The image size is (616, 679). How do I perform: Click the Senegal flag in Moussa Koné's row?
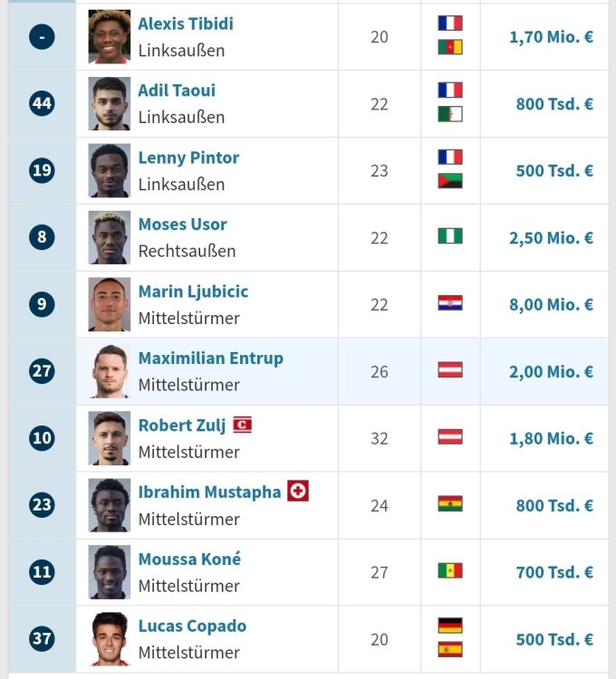coord(449,571)
